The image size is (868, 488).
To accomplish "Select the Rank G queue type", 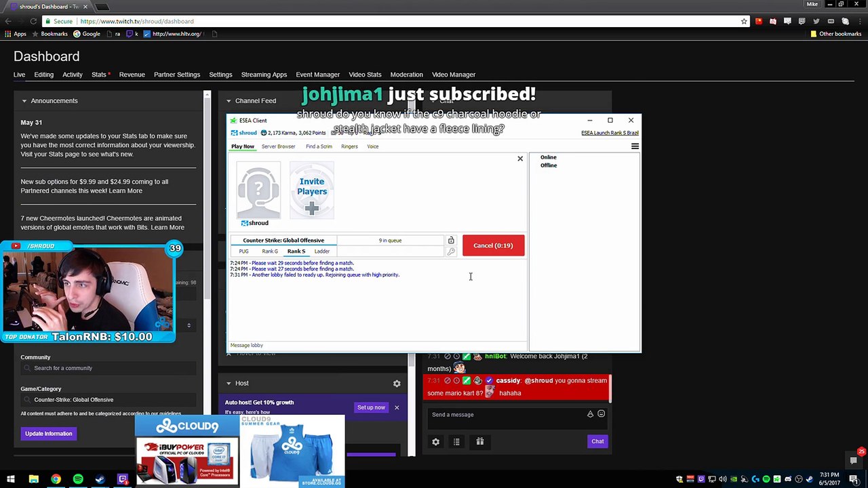I will click(270, 251).
